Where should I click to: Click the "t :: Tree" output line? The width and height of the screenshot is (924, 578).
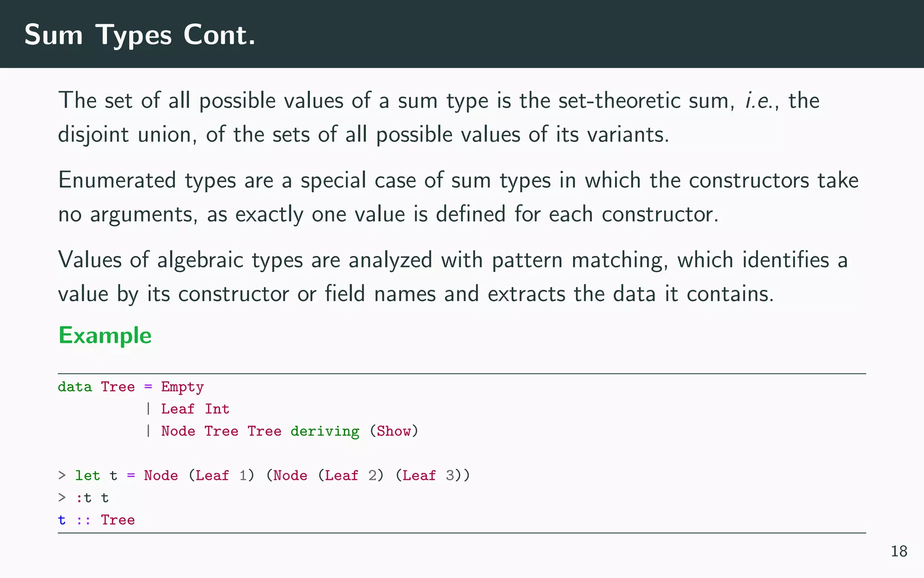point(97,520)
